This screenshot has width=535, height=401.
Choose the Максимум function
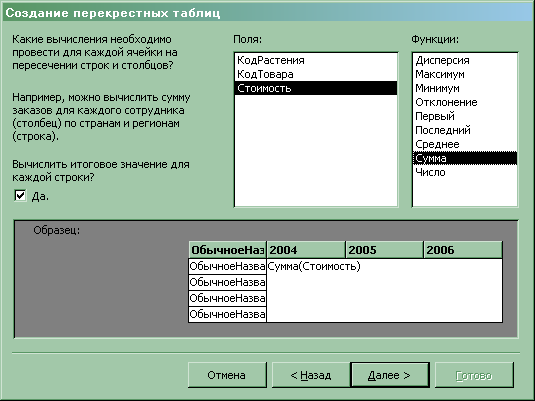coord(465,74)
